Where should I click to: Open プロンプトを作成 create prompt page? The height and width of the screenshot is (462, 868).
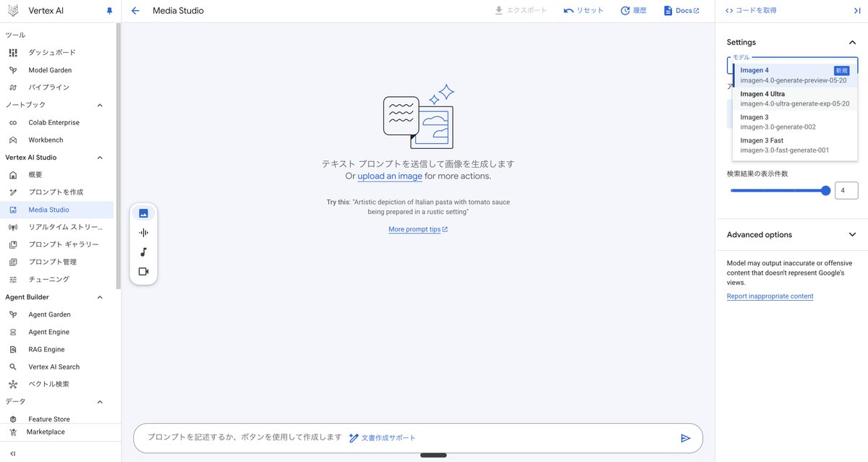click(58, 192)
